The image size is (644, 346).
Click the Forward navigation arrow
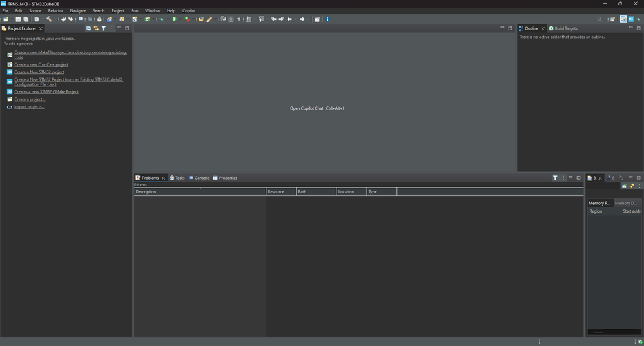click(x=302, y=19)
